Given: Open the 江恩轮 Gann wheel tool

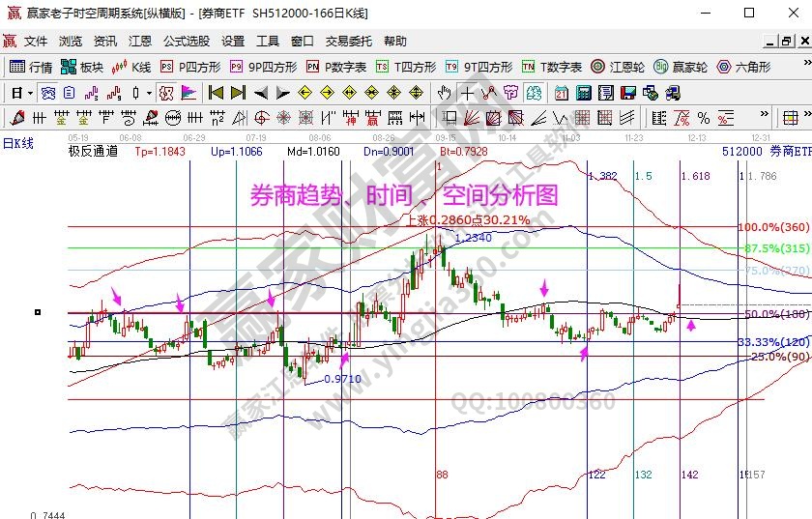Looking at the screenshot, I should coord(617,67).
